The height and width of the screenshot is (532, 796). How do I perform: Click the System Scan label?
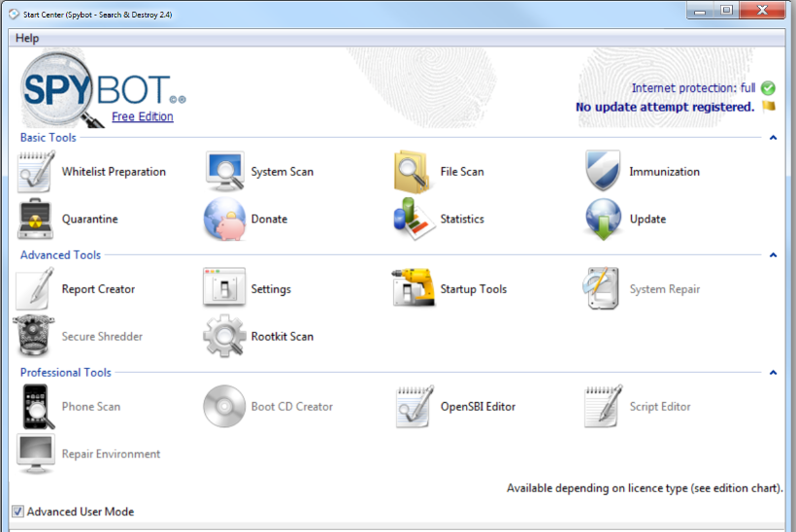coord(282,172)
